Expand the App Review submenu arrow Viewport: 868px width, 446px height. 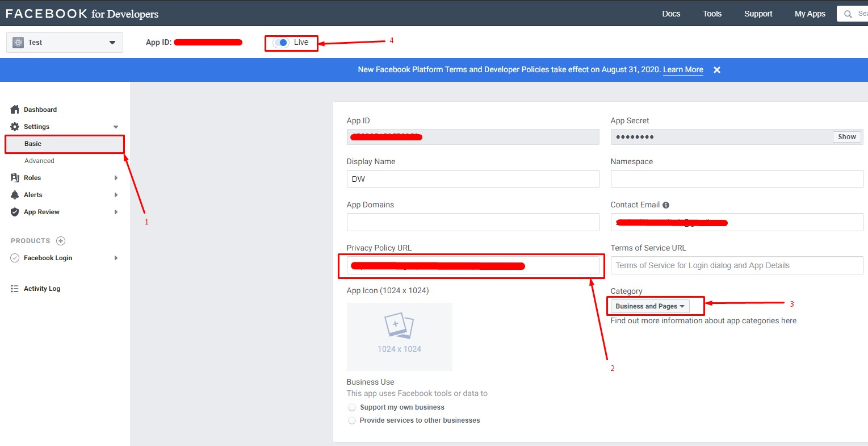pos(116,212)
